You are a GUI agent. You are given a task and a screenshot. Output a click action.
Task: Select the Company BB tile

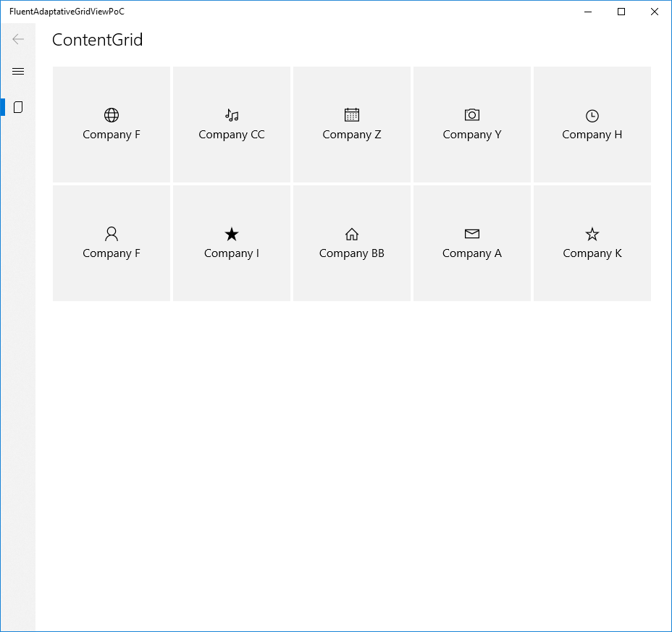(x=351, y=243)
